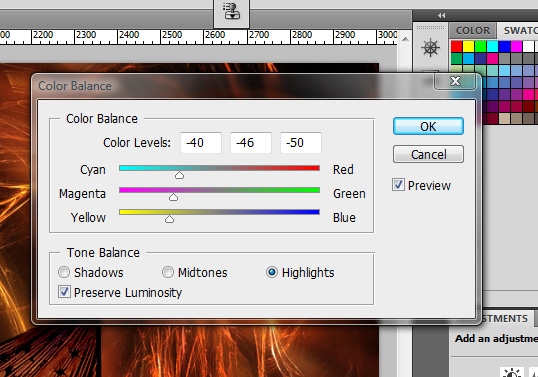Select the Shadows tone option
This screenshot has height=377, width=538.
[64, 272]
